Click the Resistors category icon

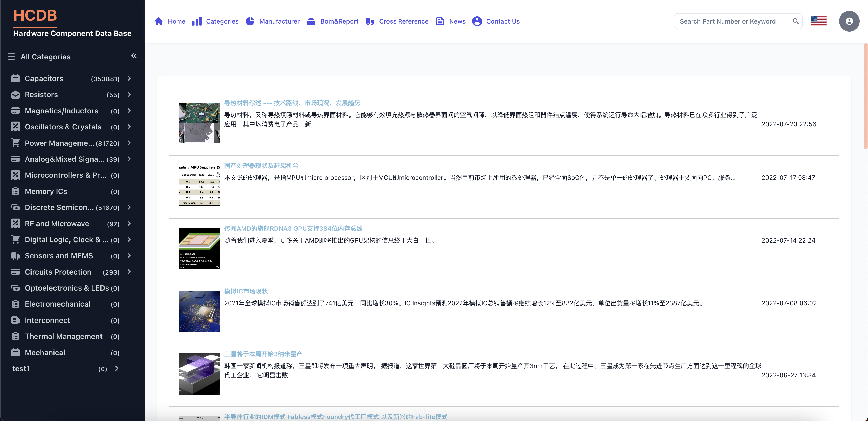16,95
